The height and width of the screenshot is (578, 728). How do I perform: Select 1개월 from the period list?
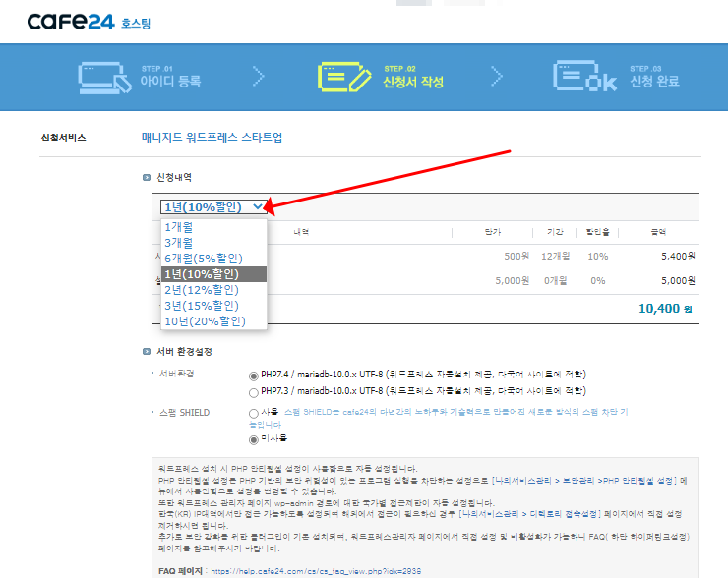click(214, 227)
